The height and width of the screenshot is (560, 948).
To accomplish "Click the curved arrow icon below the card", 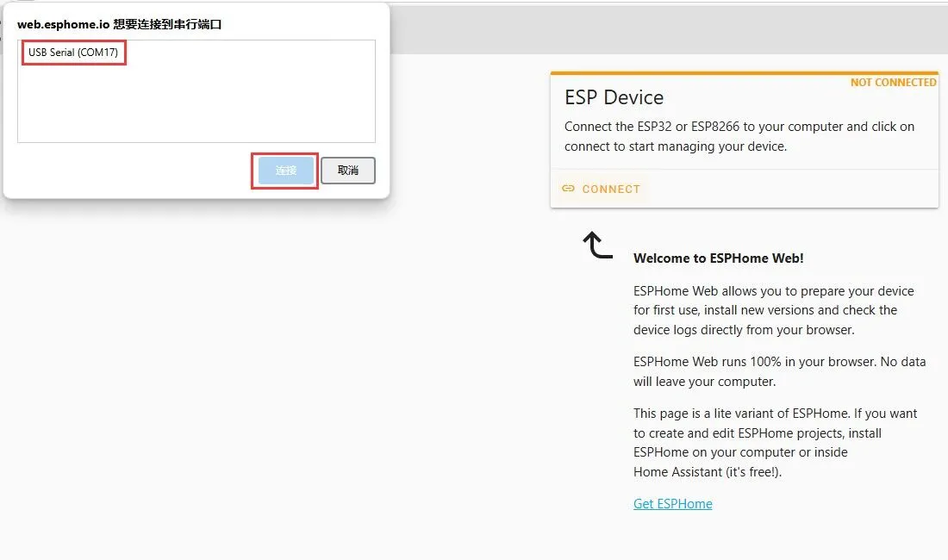I will coord(598,246).
